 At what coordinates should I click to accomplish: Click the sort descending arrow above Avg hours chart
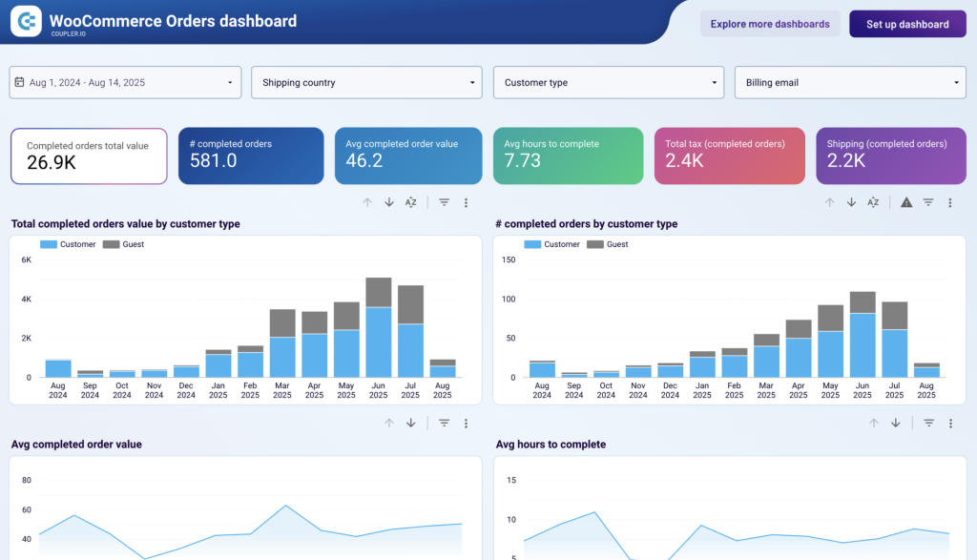coord(896,423)
